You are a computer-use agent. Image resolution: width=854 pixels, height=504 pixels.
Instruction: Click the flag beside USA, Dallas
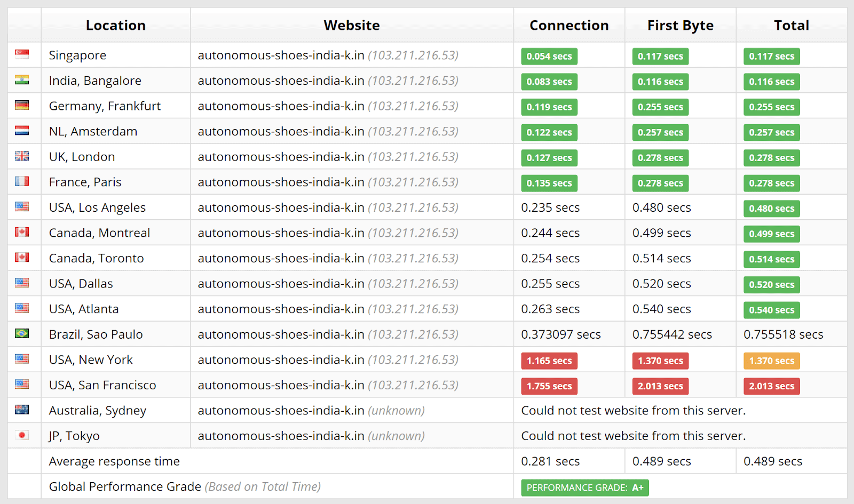[x=22, y=283]
